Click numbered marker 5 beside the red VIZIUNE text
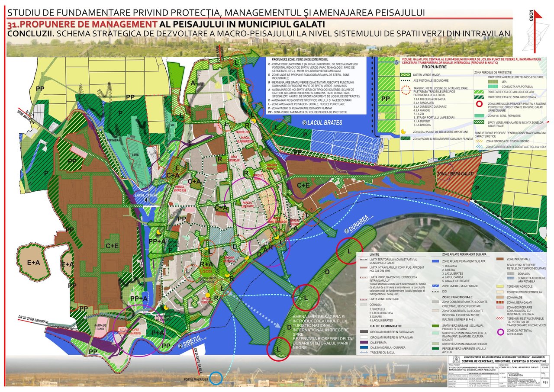Image resolution: width=554 pixels, height=392 pixels. (396, 62)
